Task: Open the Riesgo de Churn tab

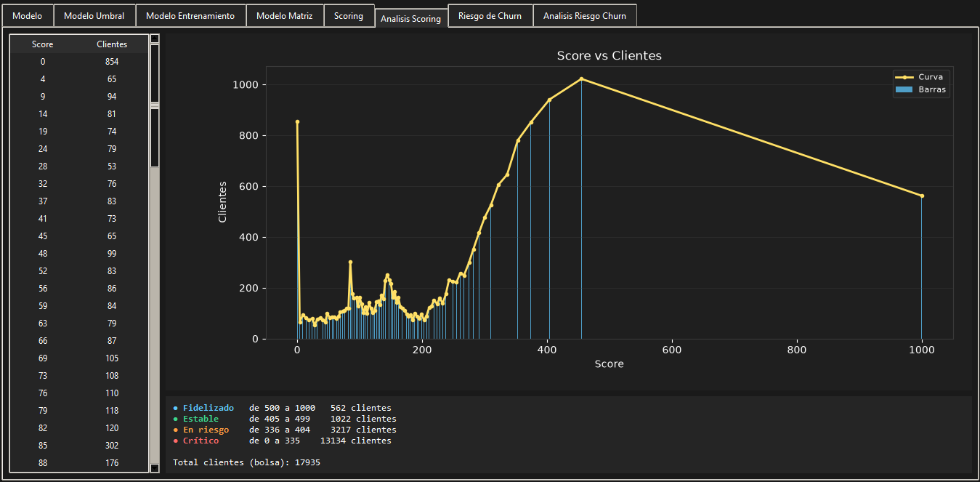Action: coord(490,15)
